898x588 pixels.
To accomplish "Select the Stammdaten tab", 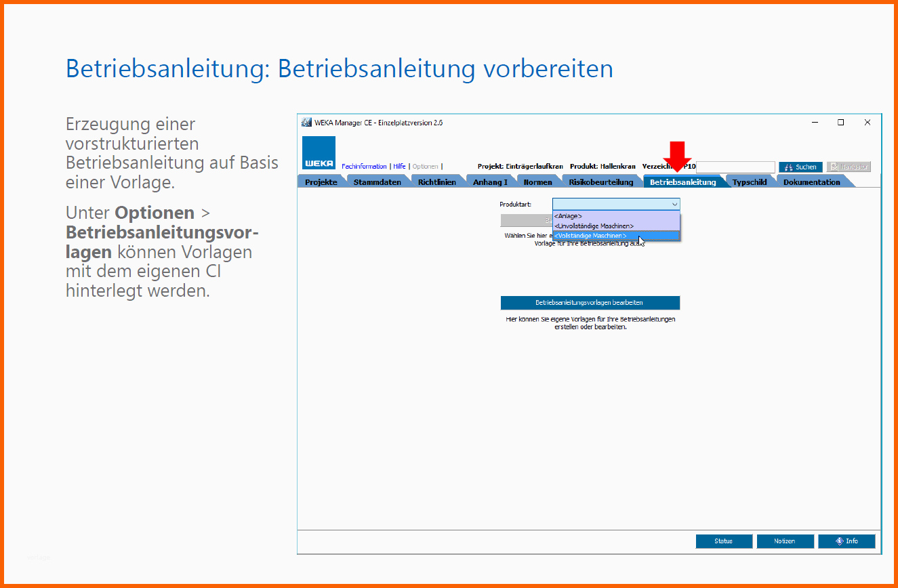I will tap(377, 182).
